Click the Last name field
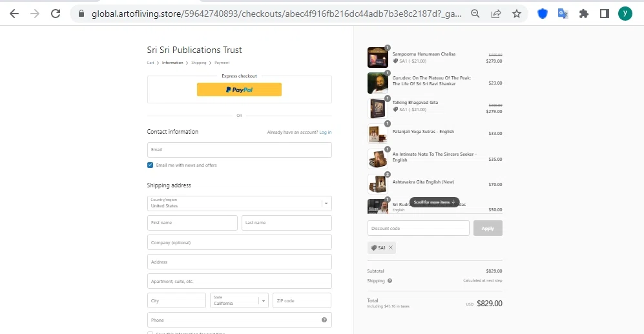Image resolution: width=644 pixels, height=334 pixels. tap(287, 223)
